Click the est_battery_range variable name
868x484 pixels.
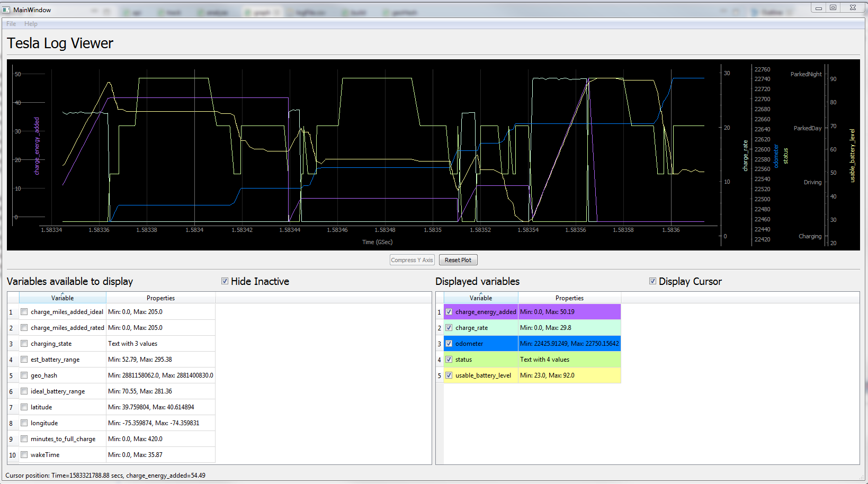pos(55,360)
